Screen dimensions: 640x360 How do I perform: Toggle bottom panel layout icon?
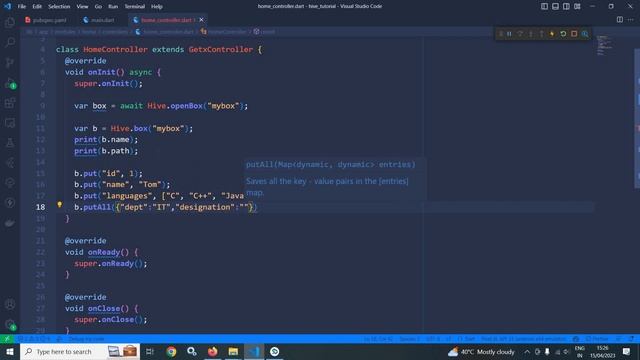556,6
